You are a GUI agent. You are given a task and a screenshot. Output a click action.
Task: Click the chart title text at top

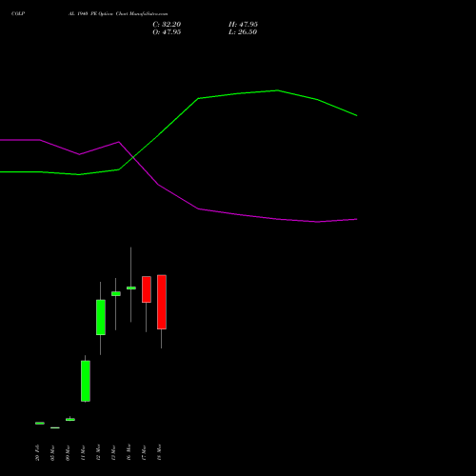point(118,14)
